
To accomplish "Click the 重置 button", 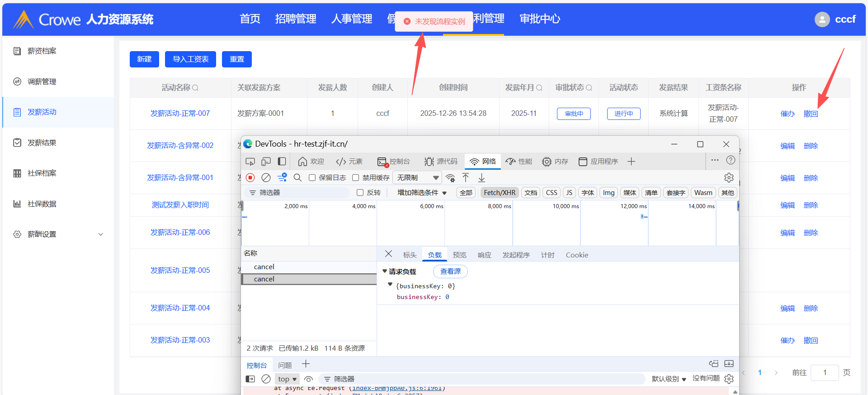I will click(x=237, y=59).
